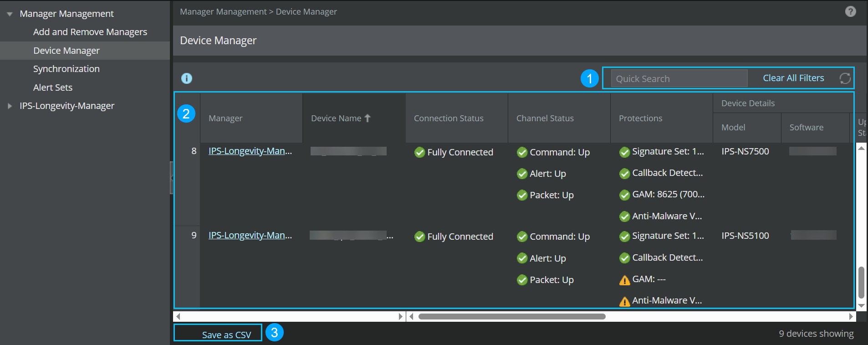Open Alert Sets in the sidebar
Screen dimensions: 868x345
[53, 88]
